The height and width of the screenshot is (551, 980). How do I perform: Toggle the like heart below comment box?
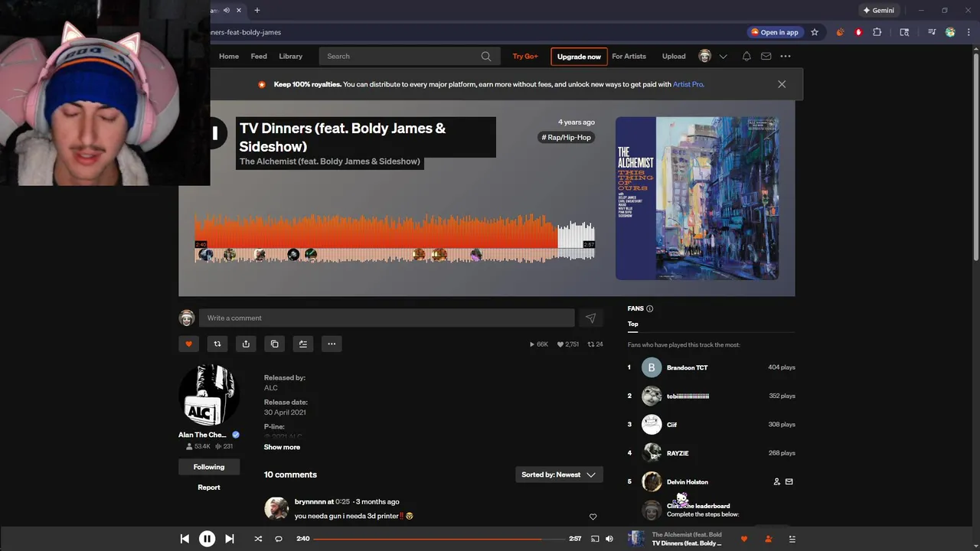pyautogui.click(x=189, y=344)
